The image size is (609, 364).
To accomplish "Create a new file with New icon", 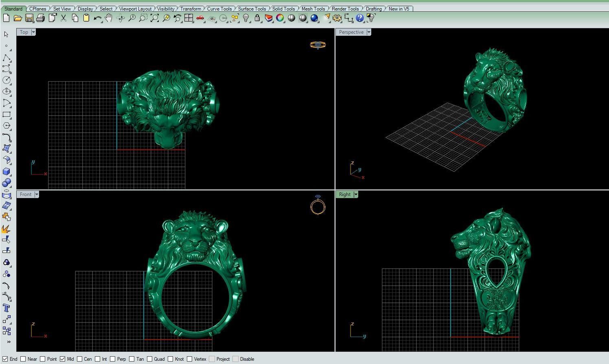I will click(x=6, y=18).
